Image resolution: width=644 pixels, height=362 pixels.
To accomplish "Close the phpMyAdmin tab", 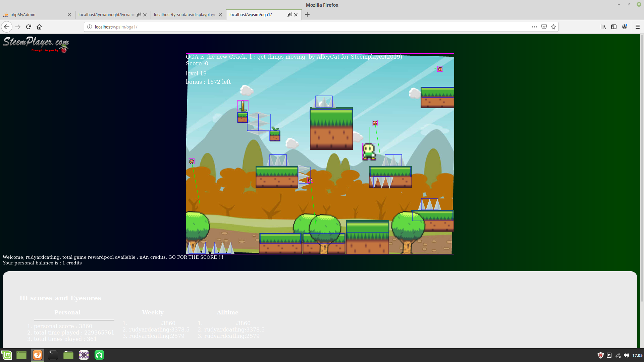I will 69,15.
